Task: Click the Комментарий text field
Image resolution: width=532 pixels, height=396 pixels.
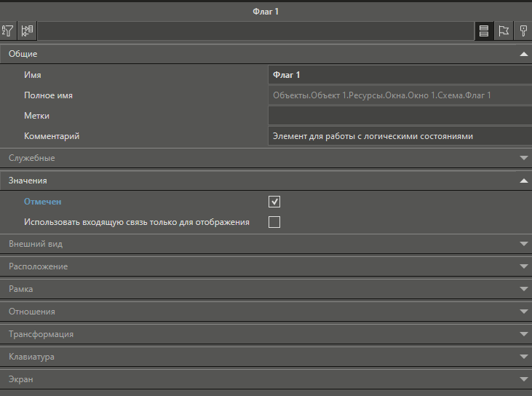Action: [x=400, y=136]
